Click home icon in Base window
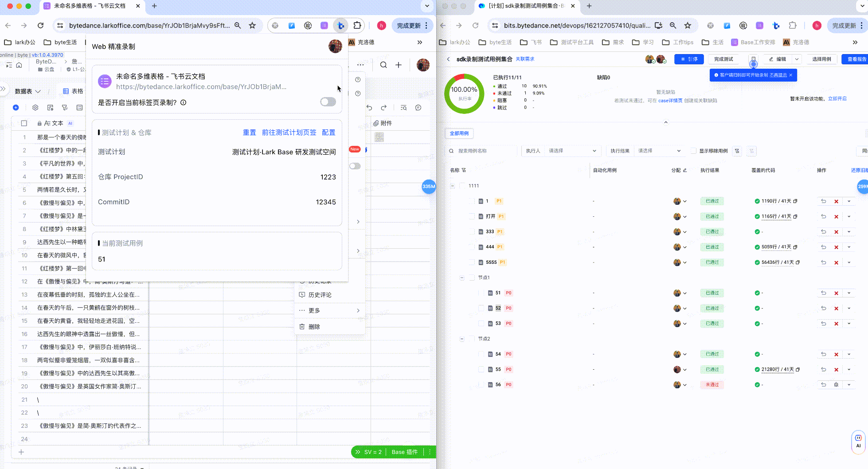 tap(19, 65)
